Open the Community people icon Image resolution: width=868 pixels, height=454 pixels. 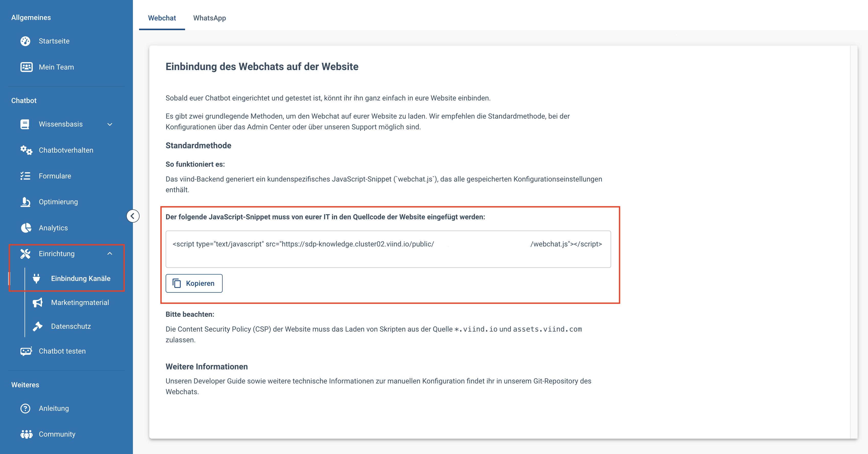(x=26, y=435)
